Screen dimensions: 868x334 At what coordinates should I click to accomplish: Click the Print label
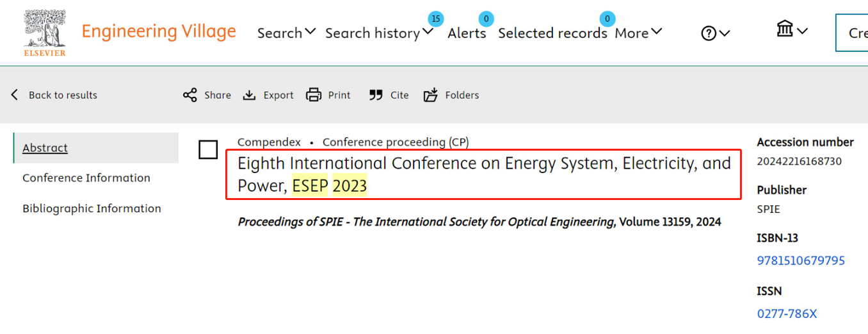(x=339, y=95)
